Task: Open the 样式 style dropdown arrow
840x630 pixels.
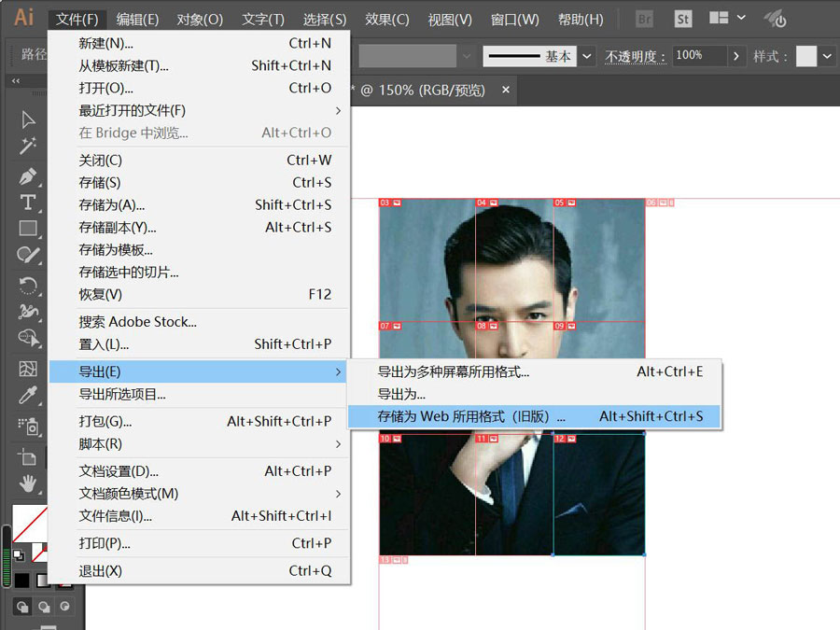Action: (x=827, y=56)
